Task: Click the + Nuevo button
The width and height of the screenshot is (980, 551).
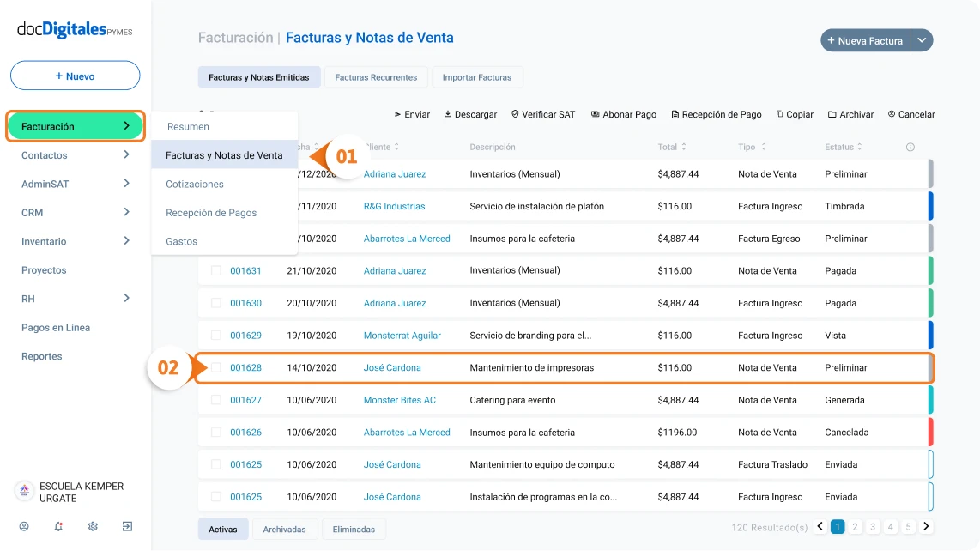Action: (76, 76)
